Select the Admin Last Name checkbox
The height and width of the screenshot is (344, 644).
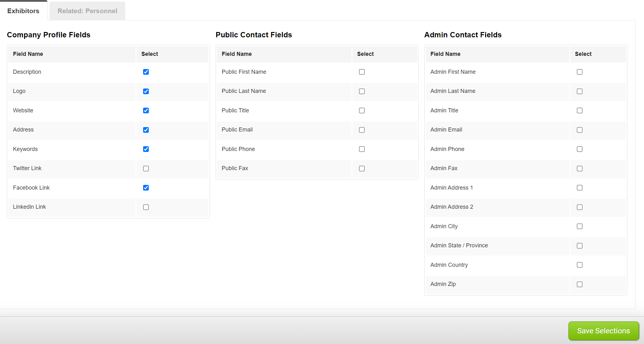(580, 91)
